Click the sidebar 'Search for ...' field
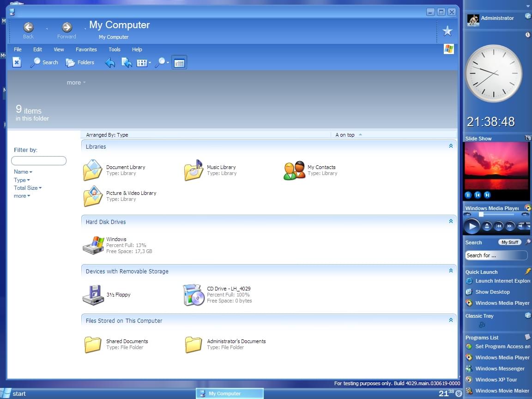The image size is (532, 399). tap(496, 255)
